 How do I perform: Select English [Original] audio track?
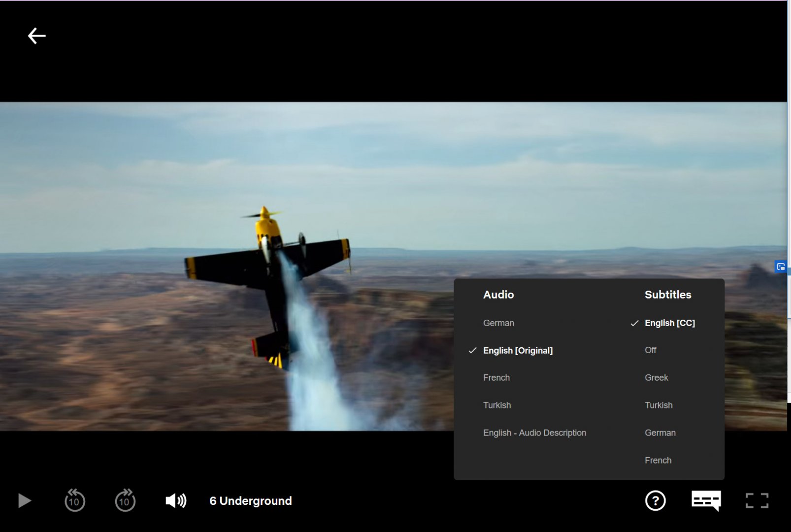click(x=518, y=351)
